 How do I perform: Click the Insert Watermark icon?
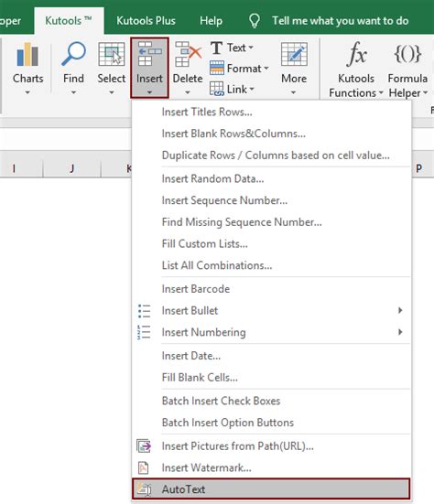[x=143, y=467]
